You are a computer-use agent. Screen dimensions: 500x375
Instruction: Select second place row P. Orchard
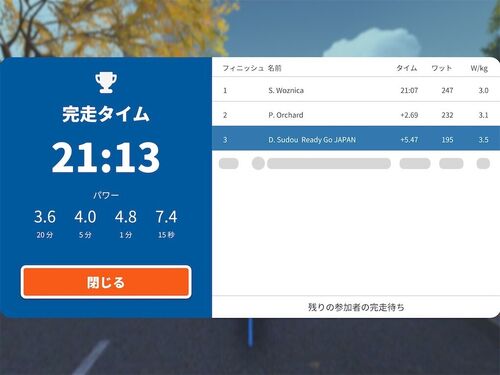[x=356, y=115]
